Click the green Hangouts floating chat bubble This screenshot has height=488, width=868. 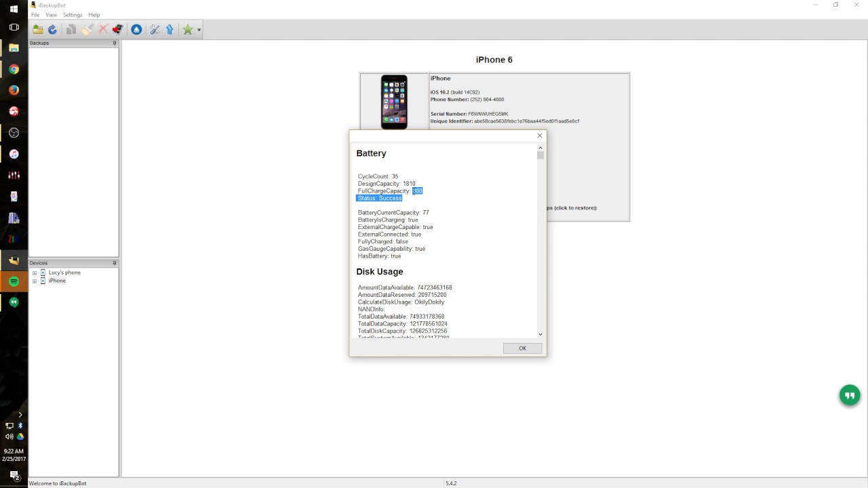click(x=850, y=395)
